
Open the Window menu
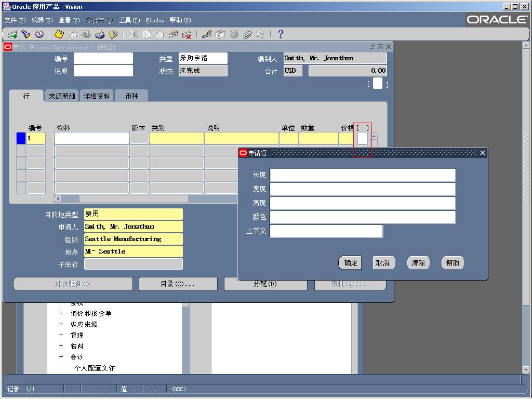coord(155,21)
